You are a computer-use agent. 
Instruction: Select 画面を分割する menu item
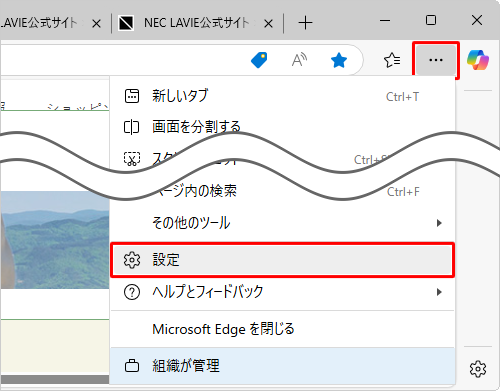click(282, 127)
